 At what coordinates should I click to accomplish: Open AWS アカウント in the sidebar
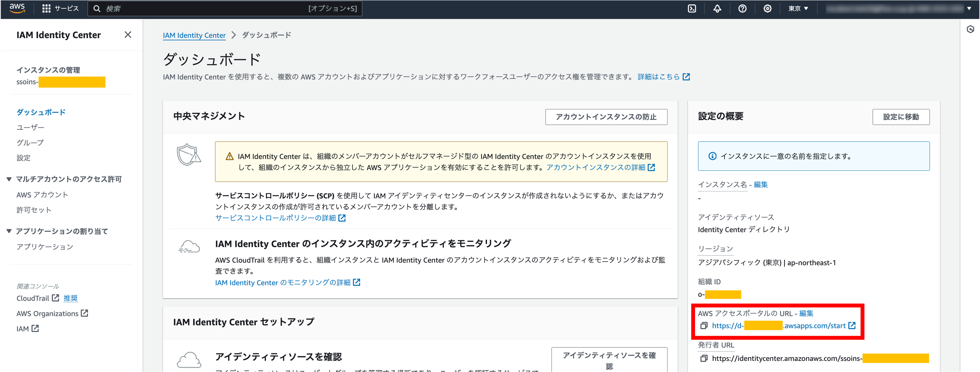point(42,195)
